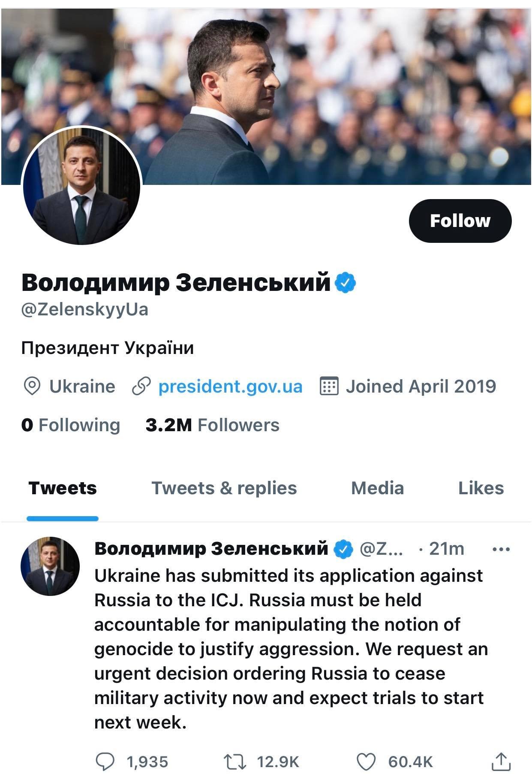Click the location pin icon
The width and height of the screenshot is (532, 774).
click(32, 386)
